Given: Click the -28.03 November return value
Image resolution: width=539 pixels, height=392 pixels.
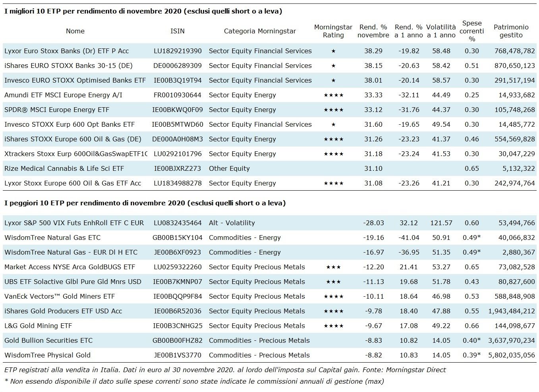Looking at the screenshot, I should click(x=373, y=223).
